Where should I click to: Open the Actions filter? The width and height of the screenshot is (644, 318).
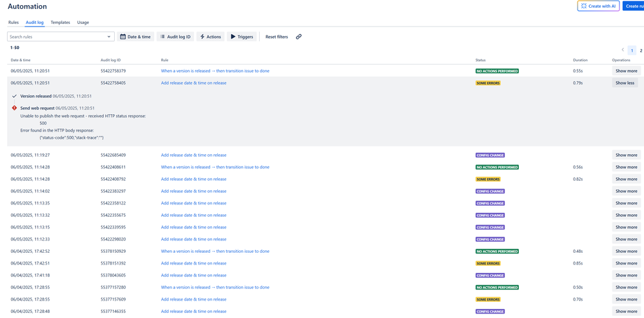[x=210, y=37]
